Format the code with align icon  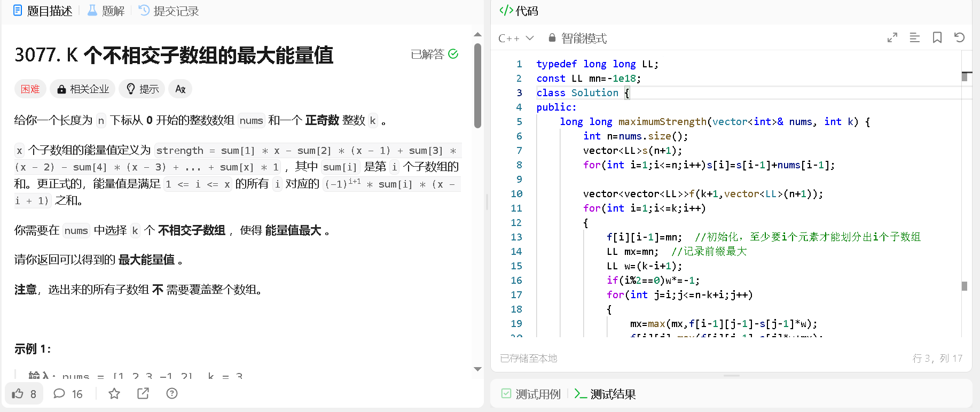click(915, 37)
